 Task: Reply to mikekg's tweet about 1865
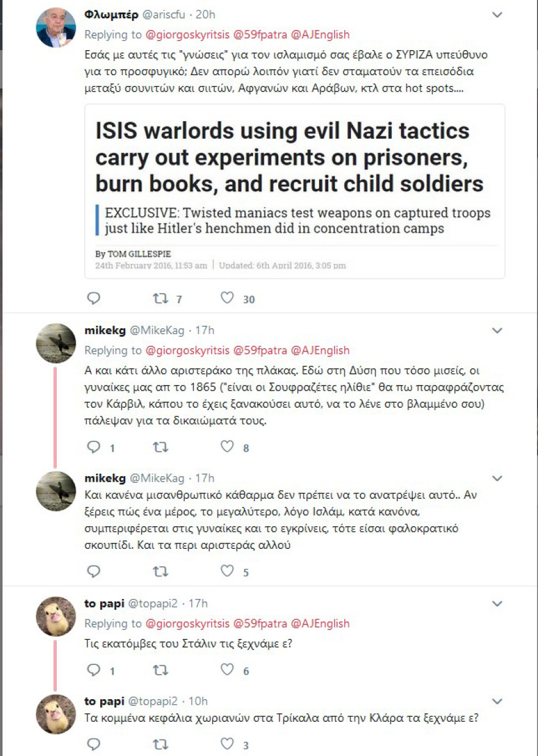tap(94, 447)
